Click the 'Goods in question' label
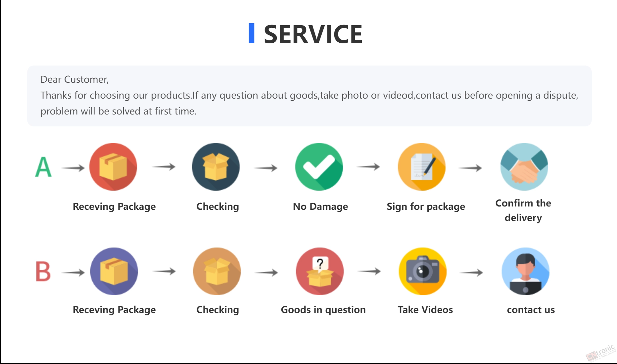Image resolution: width=617 pixels, height=364 pixels. coord(323,310)
